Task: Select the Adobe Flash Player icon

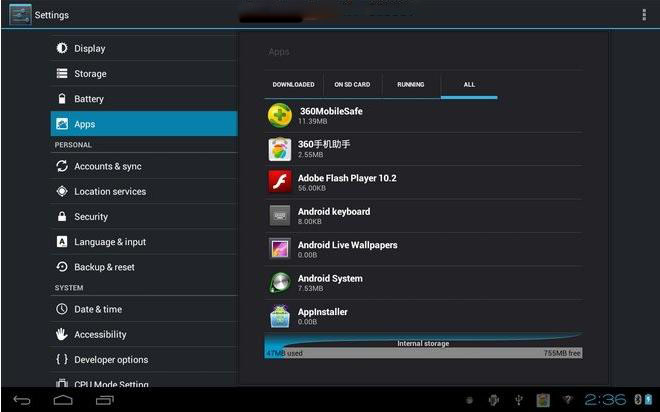Action: coord(279,182)
